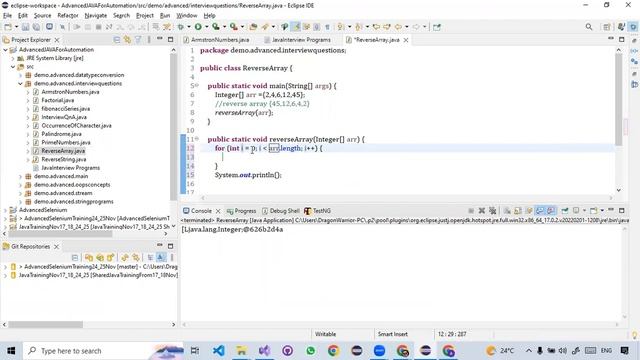Click the Back navigation arrow icon
Screen dimensions: 640x360
click(398, 27)
